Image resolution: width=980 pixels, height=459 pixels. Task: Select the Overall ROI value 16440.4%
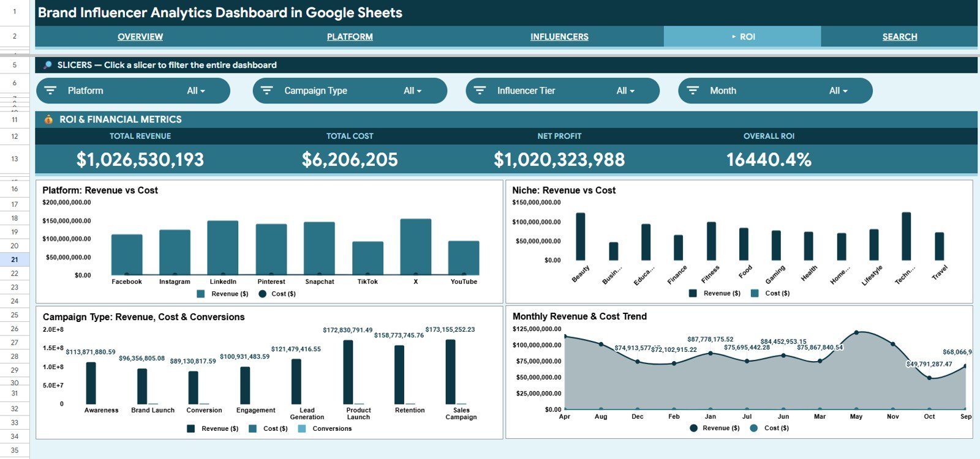(769, 160)
